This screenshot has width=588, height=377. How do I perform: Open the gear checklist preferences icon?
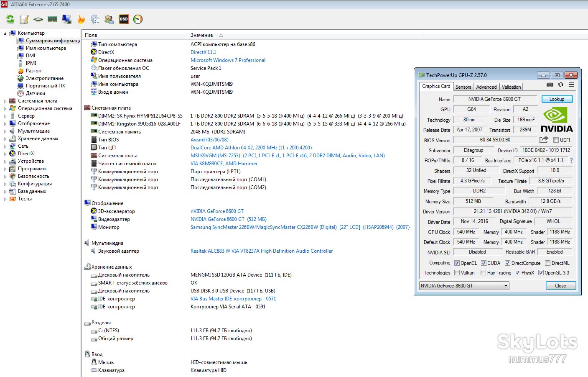[x=95, y=19]
